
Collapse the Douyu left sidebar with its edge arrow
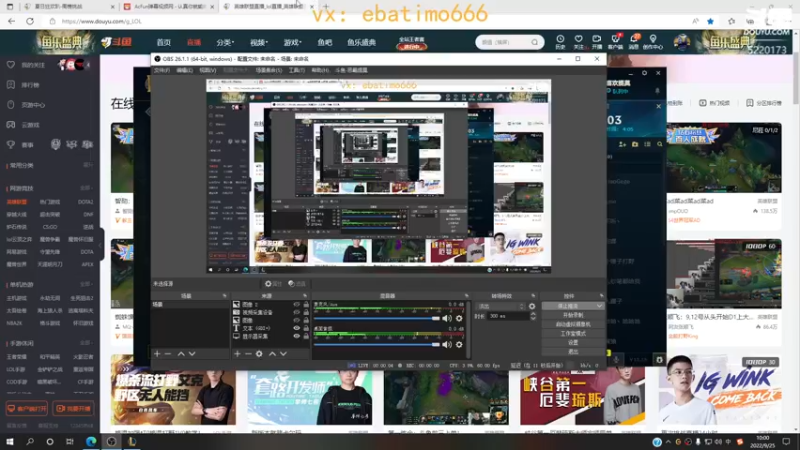101,245
